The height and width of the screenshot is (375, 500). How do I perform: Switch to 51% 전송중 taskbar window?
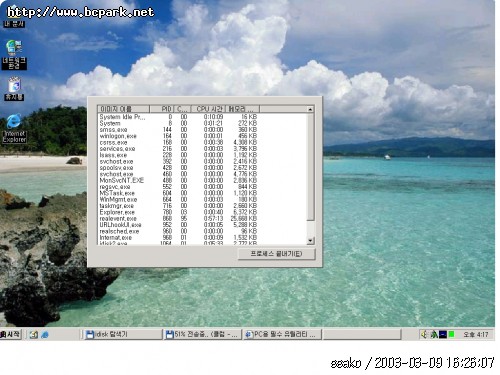202,334
